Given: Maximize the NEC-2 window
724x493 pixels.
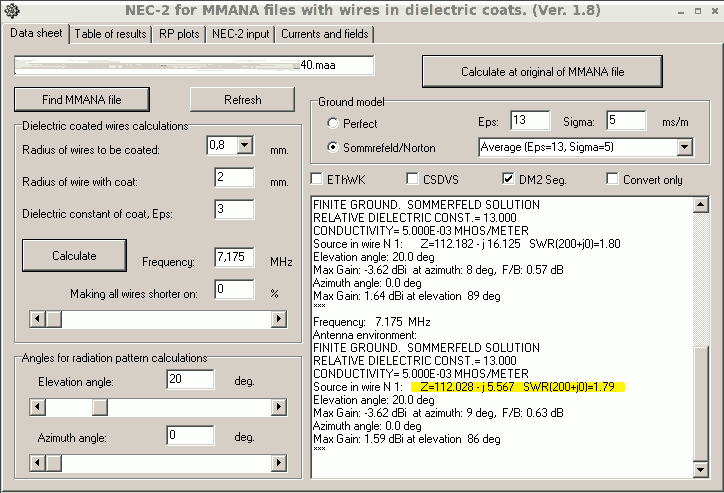Looking at the screenshot, I should click(x=698, y=11).
